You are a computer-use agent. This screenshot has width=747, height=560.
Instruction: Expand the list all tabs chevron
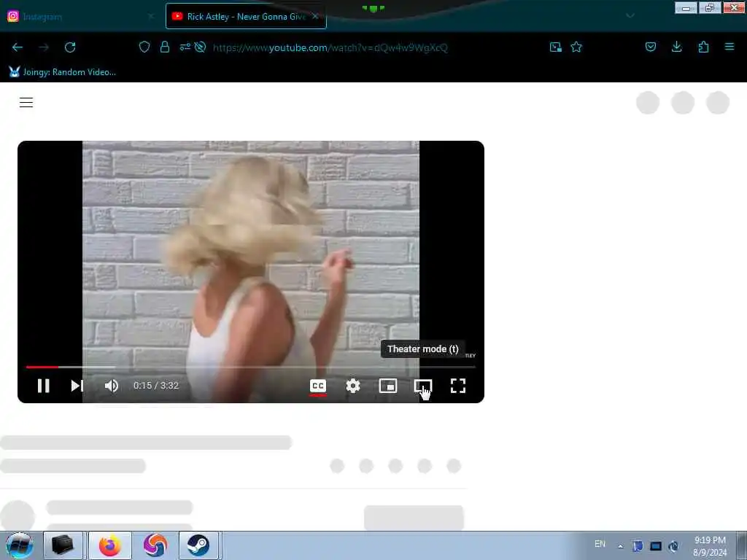pos(630,16)
